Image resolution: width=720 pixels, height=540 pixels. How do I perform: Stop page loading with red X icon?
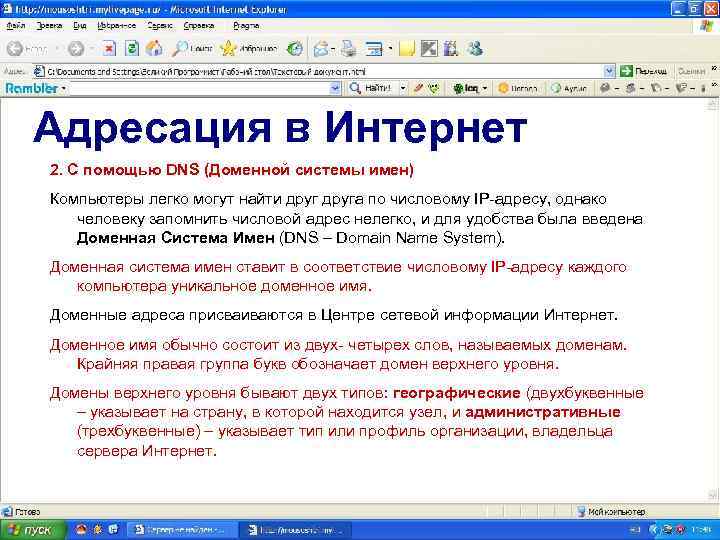point(109,48)
